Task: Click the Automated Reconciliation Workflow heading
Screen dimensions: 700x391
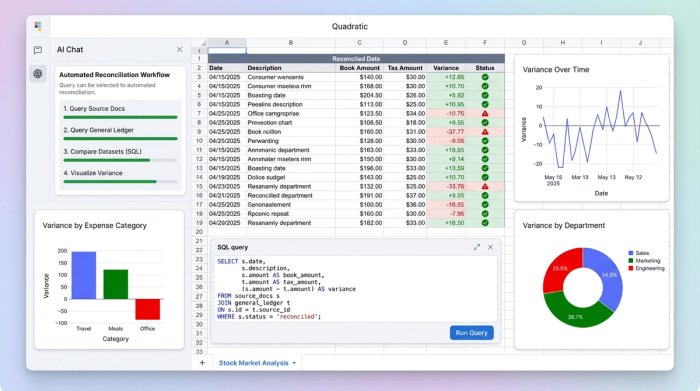Action: coord(114,75)
